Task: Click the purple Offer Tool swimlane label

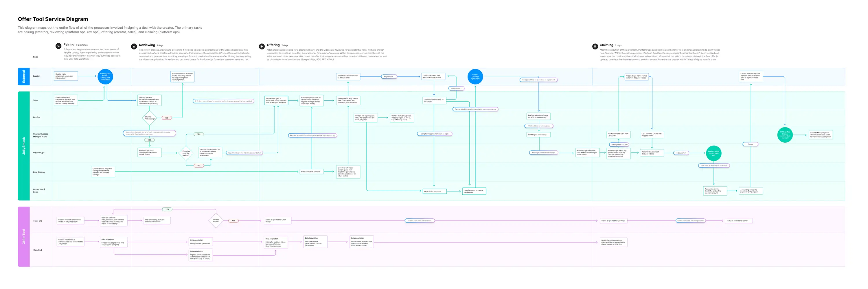Action: point(24,236)
